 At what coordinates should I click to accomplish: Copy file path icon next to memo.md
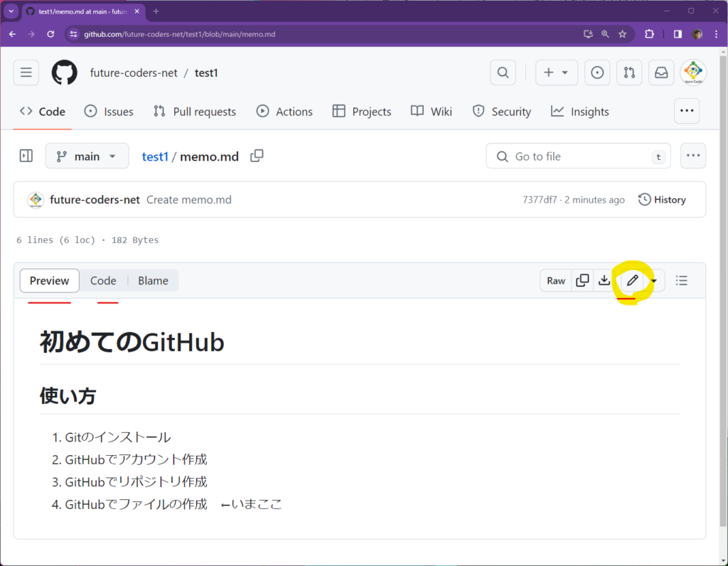click(x=257, y=156)
